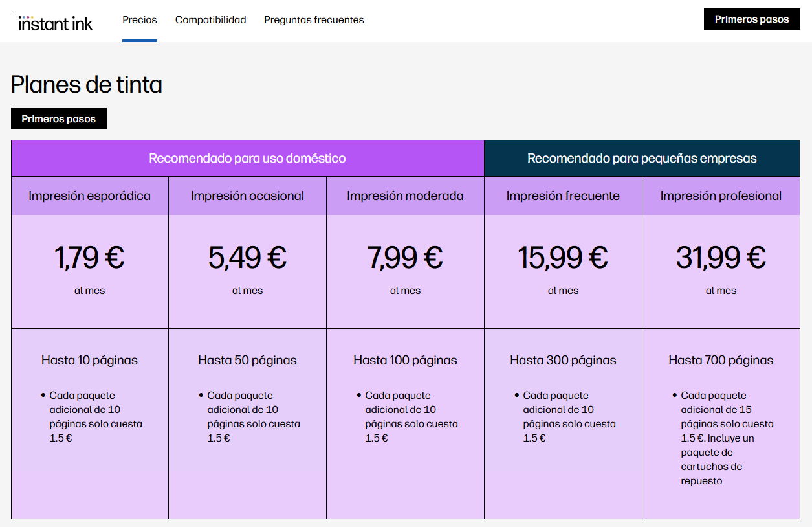This screenshot has height=527, width=812.
Task: Click 'al mes' under 1,79 €
Action: click(90, 291)
